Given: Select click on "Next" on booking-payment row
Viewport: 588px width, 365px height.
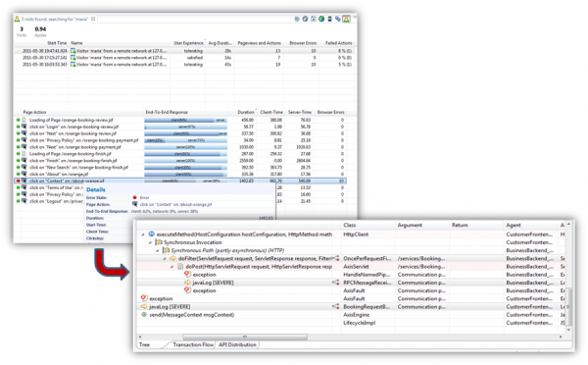Looking at the screenshot, I should pos(180,147).
